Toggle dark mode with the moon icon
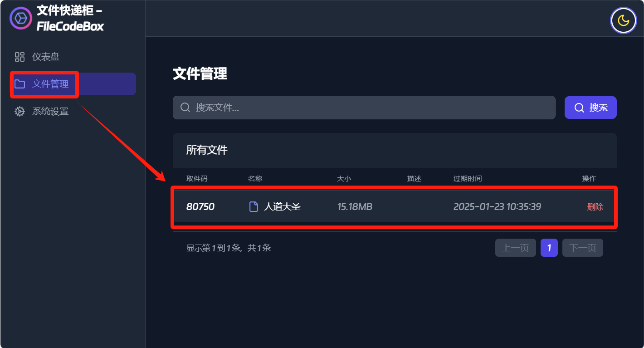Viewport: 644px width, 348px height. click(x=624, y=20)
